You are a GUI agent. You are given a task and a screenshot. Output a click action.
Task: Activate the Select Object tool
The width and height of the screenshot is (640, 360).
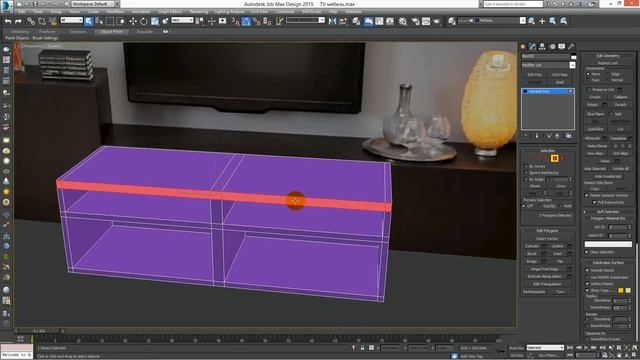point(89,21)
